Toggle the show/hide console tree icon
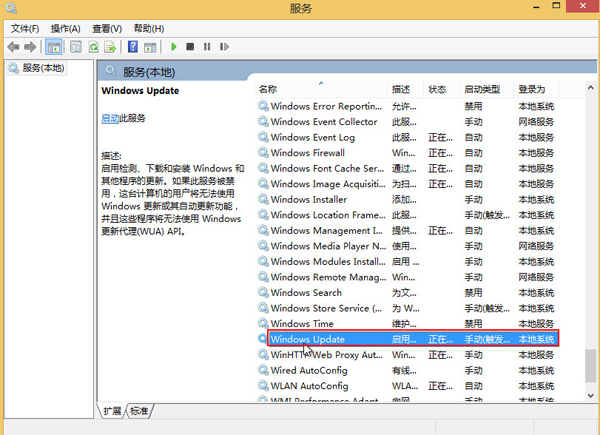 coord(53,47)
